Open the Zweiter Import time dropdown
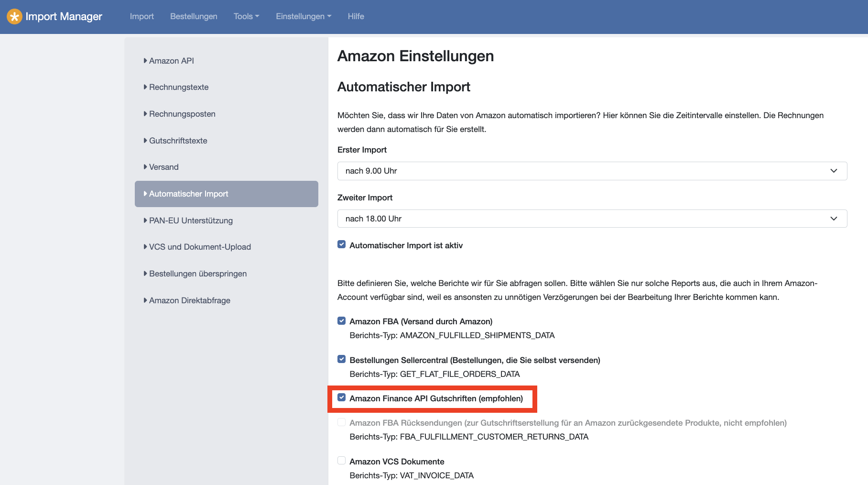This screenshot has height=485, width=868. [592, 219]
